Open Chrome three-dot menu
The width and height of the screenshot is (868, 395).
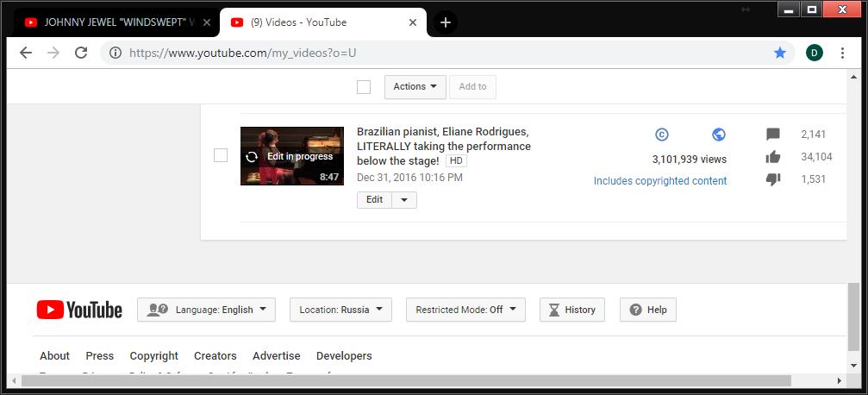[842, 53]
